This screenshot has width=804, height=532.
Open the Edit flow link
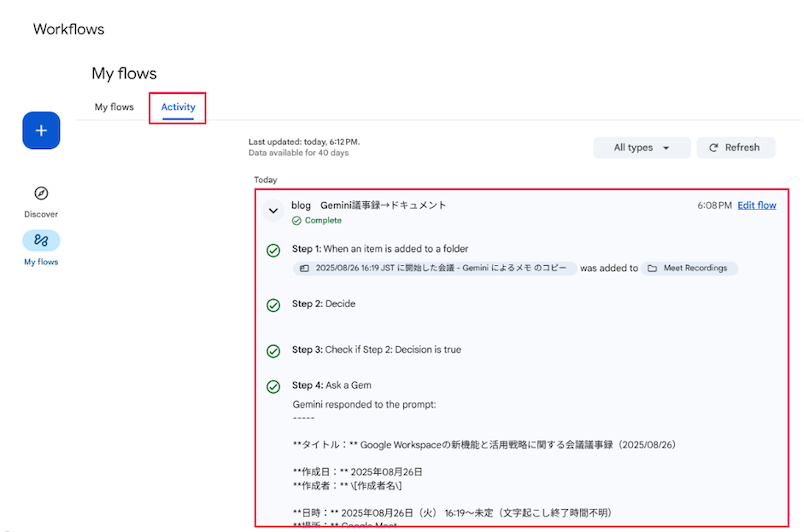tap(757, 205)
